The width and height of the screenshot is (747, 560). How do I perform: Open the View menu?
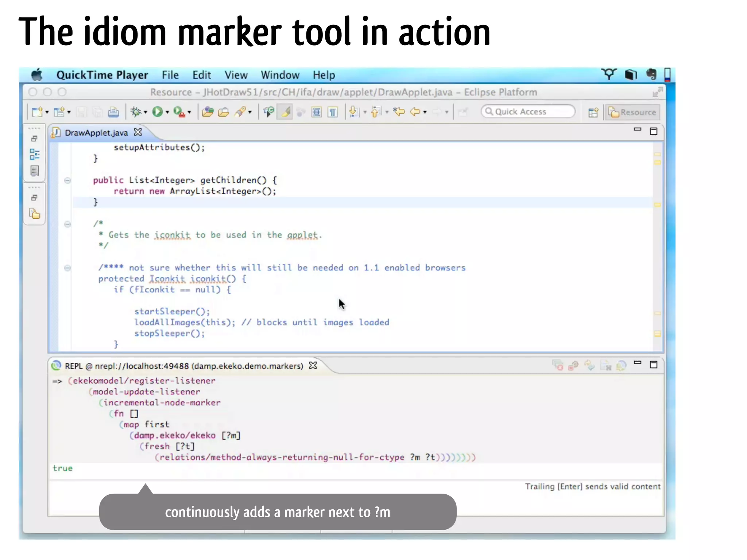tap(236, 75)
